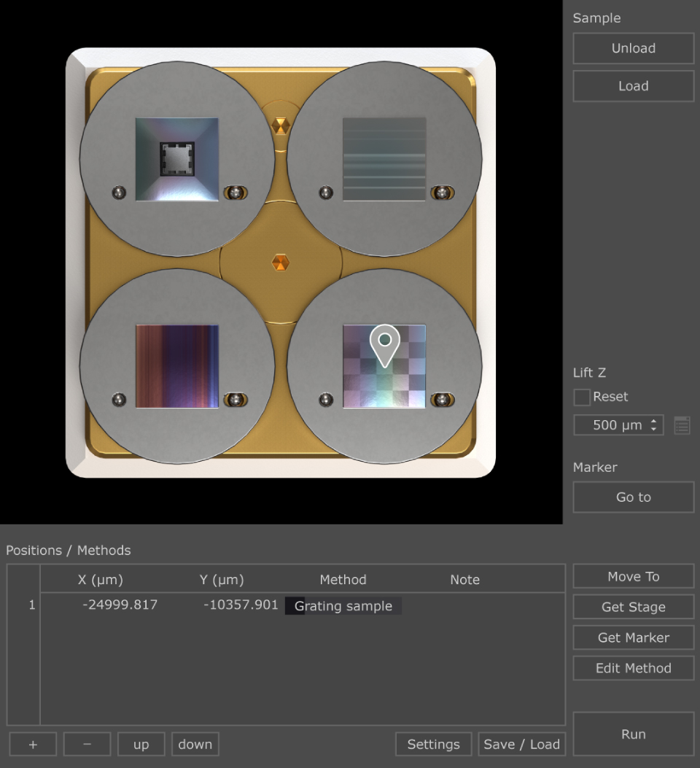Increase the Lift Z value with the up arrow
This screenshot has height=768, width=700.
(653, 421)
